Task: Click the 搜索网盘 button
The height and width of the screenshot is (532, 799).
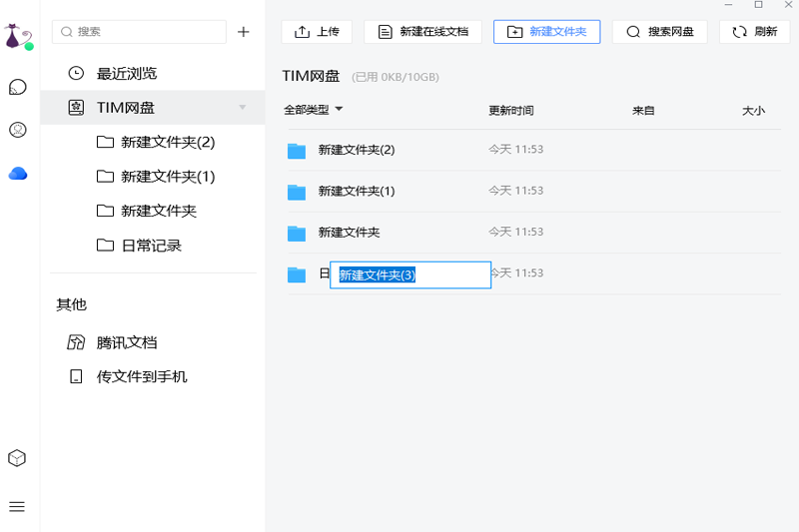Action: click(x=659, y=32)
